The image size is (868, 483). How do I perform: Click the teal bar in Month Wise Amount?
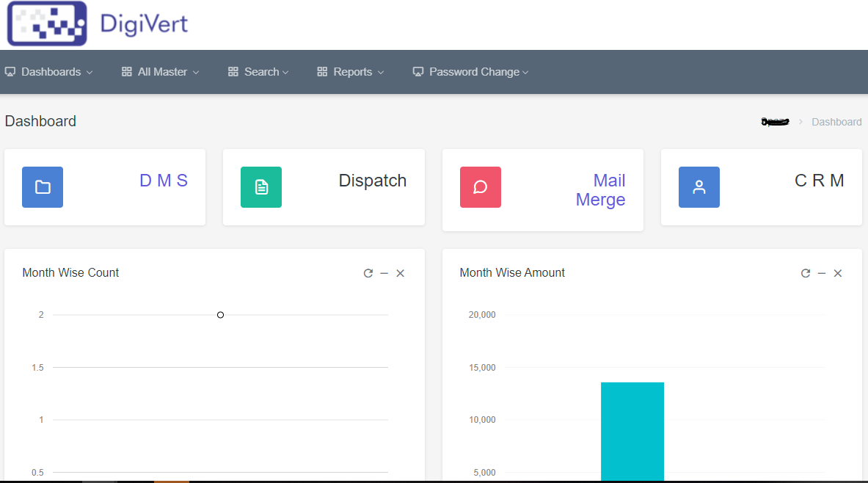(x=632, y=432)
